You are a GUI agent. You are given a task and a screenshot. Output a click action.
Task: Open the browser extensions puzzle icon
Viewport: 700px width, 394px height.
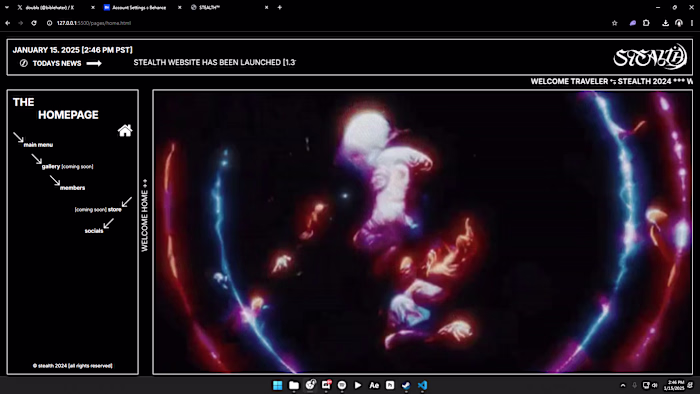click(646, 23)
